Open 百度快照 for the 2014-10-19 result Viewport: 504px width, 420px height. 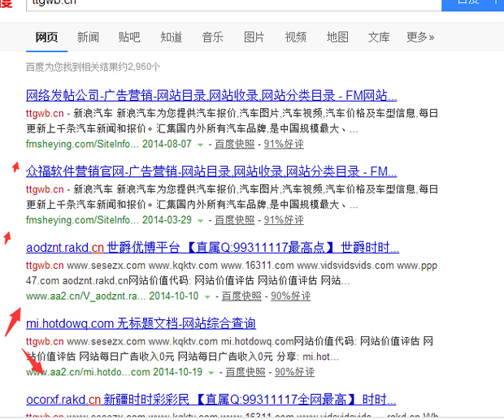(x=245, y=372)
